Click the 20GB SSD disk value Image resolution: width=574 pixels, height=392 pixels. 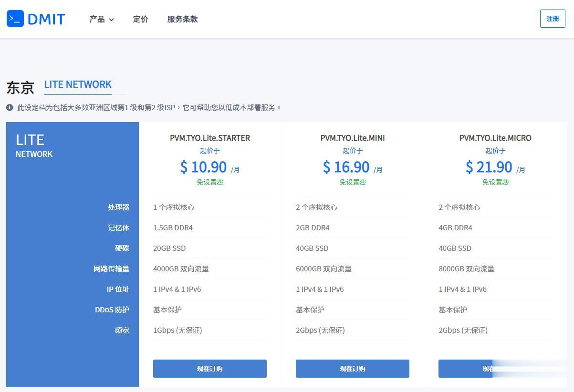coord(169,248)
